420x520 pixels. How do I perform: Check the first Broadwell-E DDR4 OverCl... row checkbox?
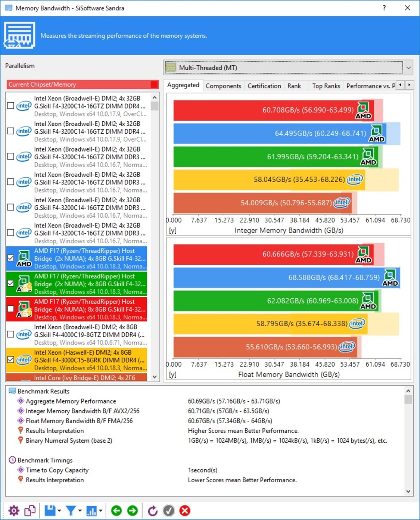(11, 106)
